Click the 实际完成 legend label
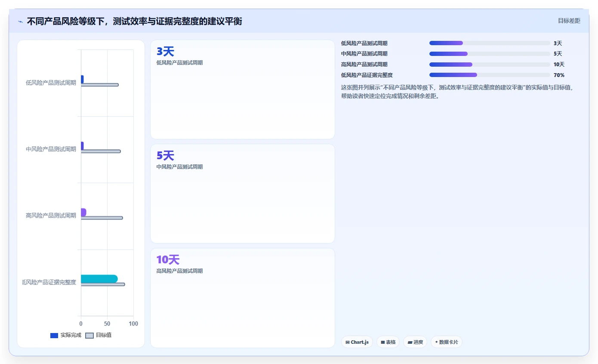Viewport: 598px width, 364px height. pos(71,335)
